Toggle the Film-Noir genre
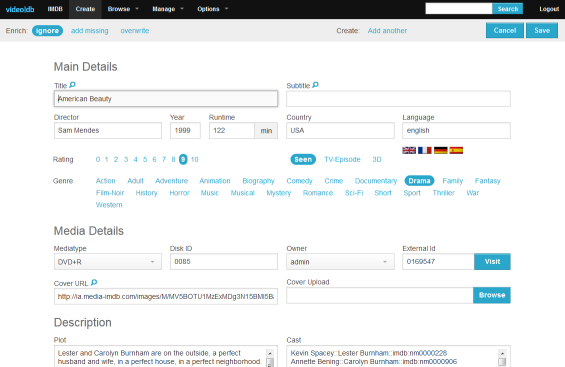The image size is (565, 367). [x=110, y=193]
